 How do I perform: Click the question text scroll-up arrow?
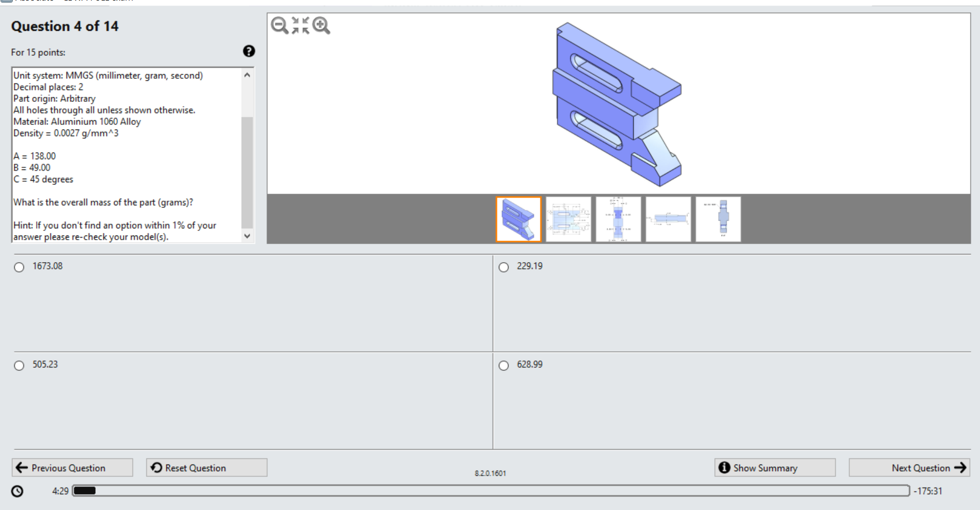point(247,75)
